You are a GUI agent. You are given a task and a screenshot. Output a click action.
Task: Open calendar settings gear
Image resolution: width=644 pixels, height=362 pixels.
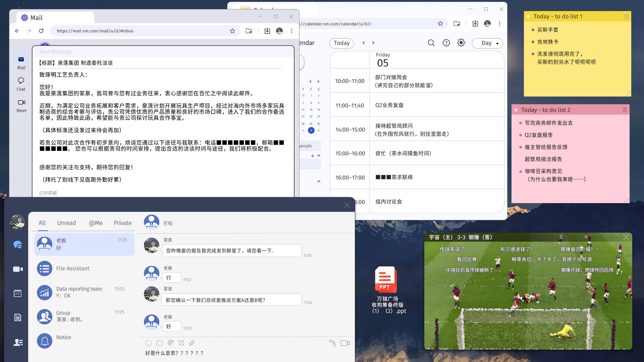461,43
